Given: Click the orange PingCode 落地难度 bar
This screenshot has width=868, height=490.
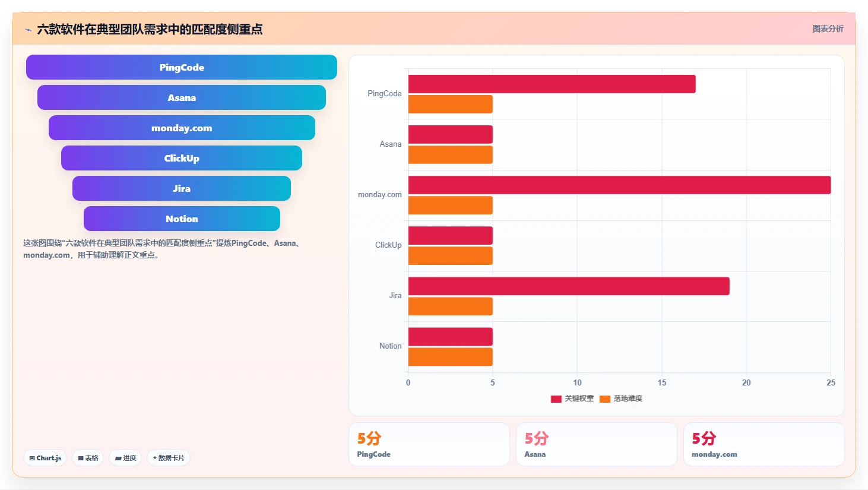Looking at the screenshot, I should (451, 104).
